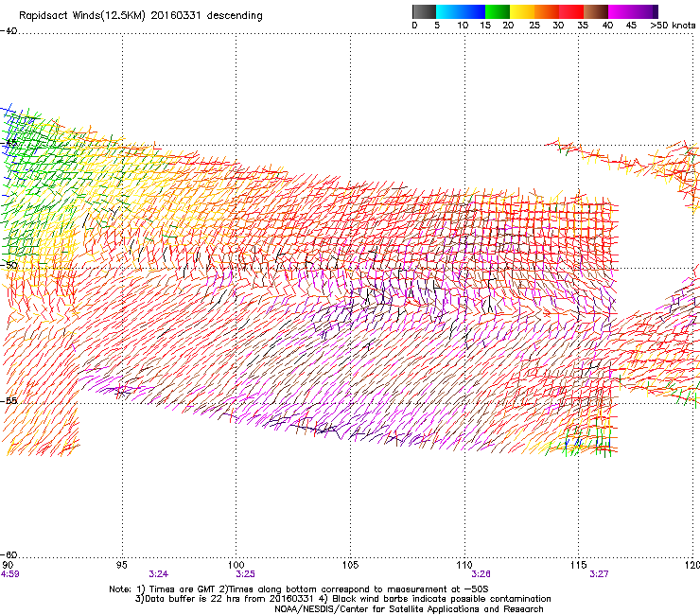The image size is (700, 615).
Task: Click the '-40' latitude axis label
Action: [x=9, y=31]
